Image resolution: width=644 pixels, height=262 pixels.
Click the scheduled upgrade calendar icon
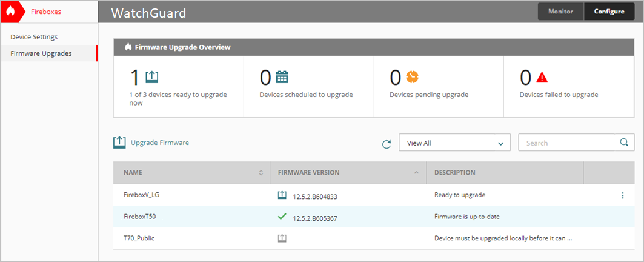click(282, 76)
